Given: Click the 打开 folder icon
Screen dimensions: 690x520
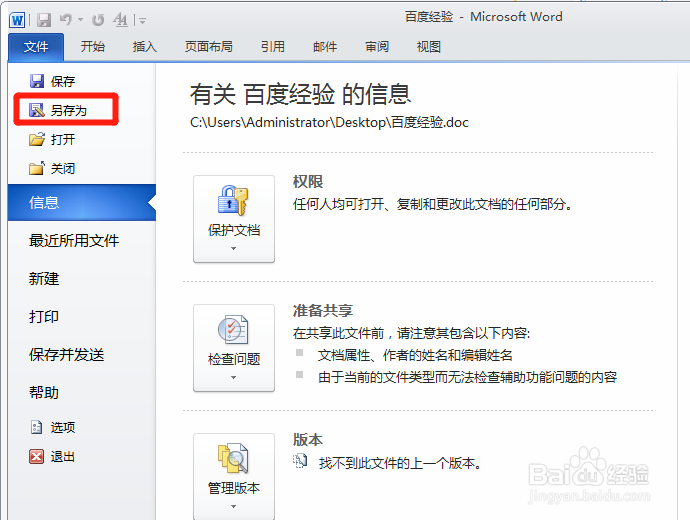Looking at the screenshot, I should tap(37, 139).
